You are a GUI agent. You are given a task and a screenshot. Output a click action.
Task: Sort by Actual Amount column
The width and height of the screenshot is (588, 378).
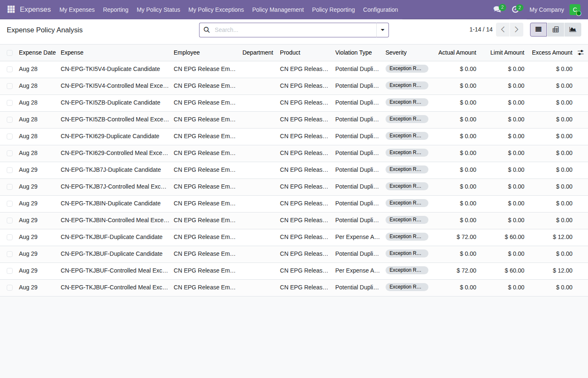[x=457, y=52]
